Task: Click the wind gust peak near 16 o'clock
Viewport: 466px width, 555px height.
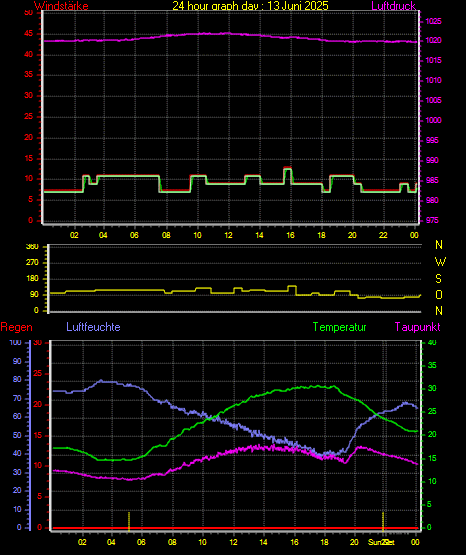Action: [288, 168]
